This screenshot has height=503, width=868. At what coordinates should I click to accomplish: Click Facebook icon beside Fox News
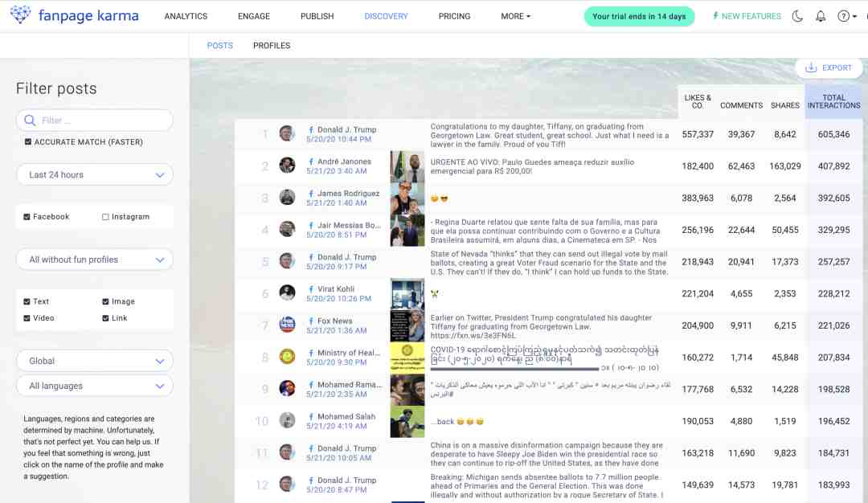coord(311,321)
